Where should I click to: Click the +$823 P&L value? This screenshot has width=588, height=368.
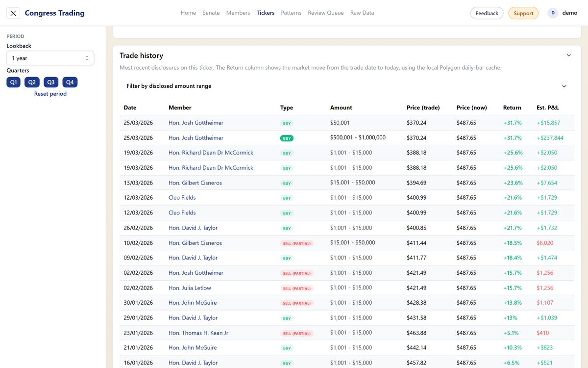tap(544, 347)
